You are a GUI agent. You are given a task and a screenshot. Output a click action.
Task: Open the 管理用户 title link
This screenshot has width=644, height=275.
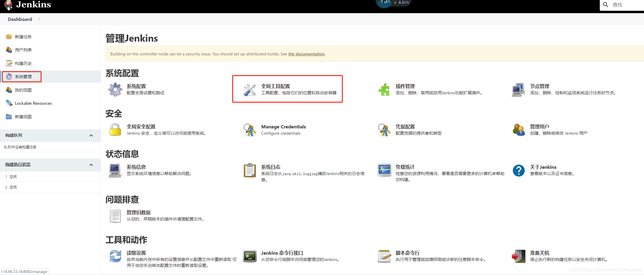(539, 127)
